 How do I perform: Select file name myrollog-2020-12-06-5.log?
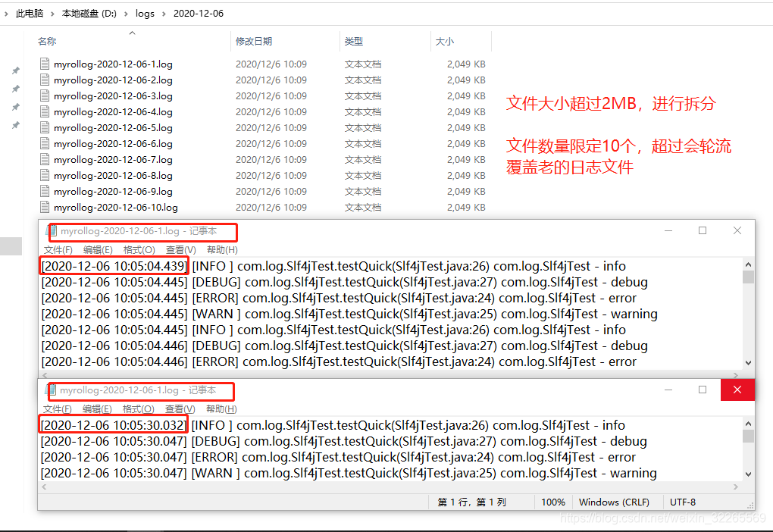coord(113,128)
